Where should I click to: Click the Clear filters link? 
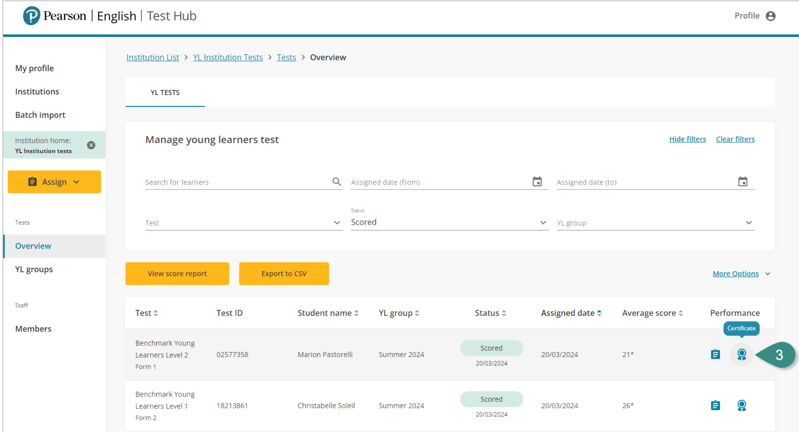click(x=735, y=139)
